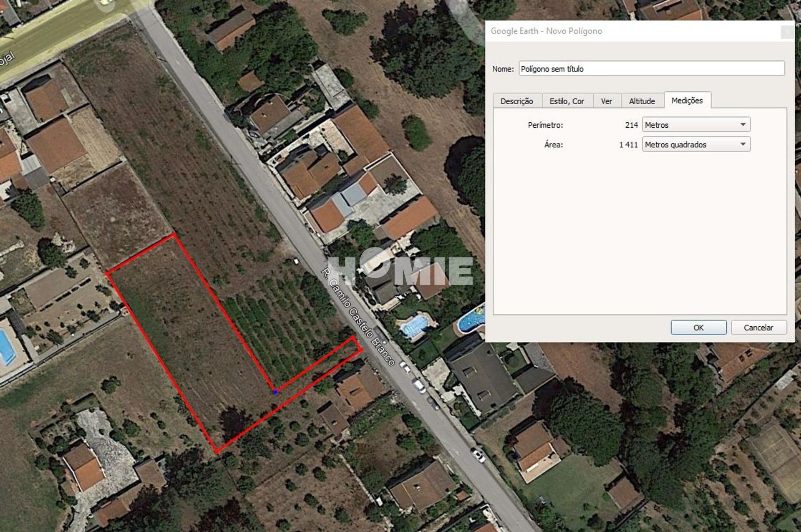
Task: Close the Novo Polígono dialog
Action: click(787, 31)
